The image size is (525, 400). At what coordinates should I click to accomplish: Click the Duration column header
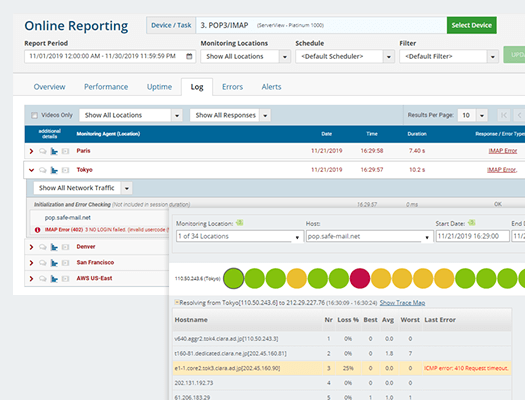(x=417, y=134)
